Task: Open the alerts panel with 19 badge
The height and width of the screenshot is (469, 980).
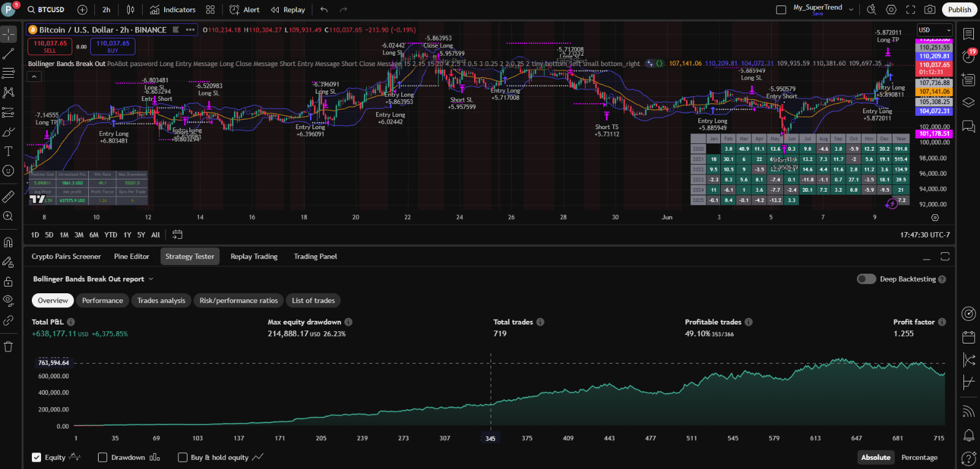Action: click(968, 56)
